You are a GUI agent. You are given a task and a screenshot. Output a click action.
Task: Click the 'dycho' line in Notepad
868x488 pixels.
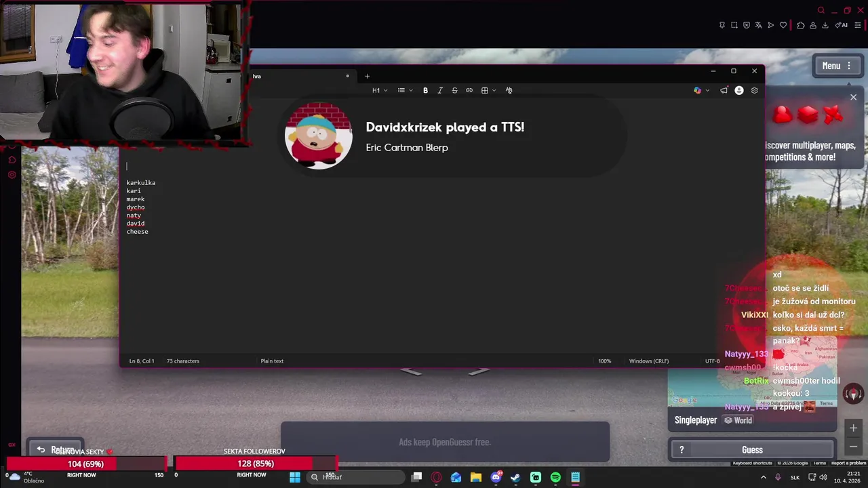point(135,207)
